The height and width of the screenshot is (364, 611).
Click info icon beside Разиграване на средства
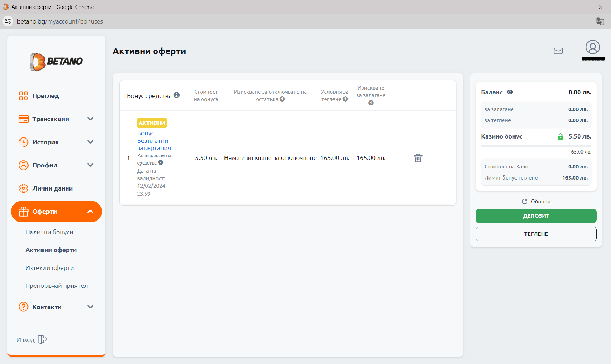click(x=161, y=162)
